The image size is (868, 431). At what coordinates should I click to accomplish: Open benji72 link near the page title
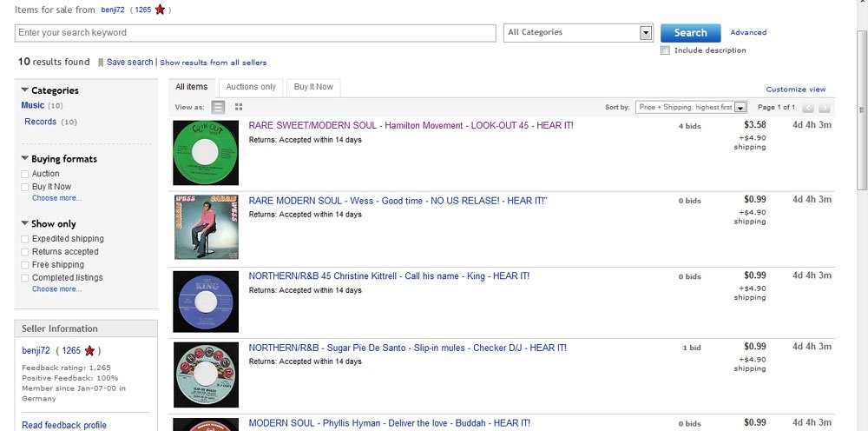pyautogui.click(x=112, y=10)
